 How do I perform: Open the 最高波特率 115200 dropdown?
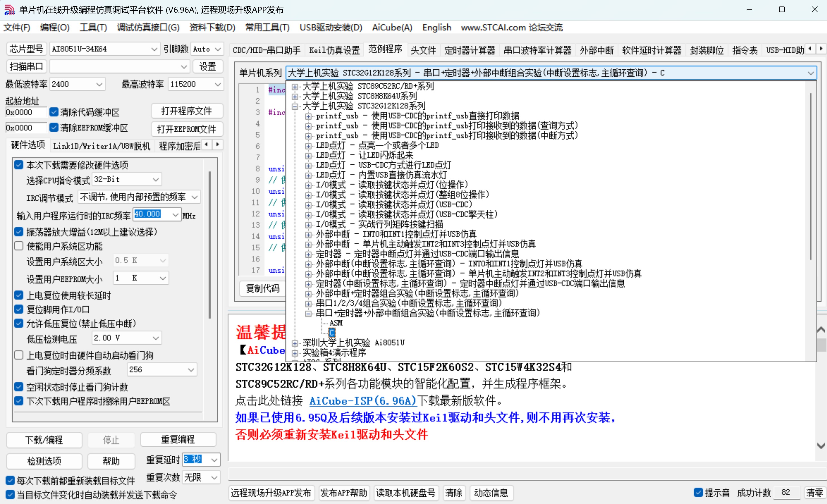click(196, 84)
